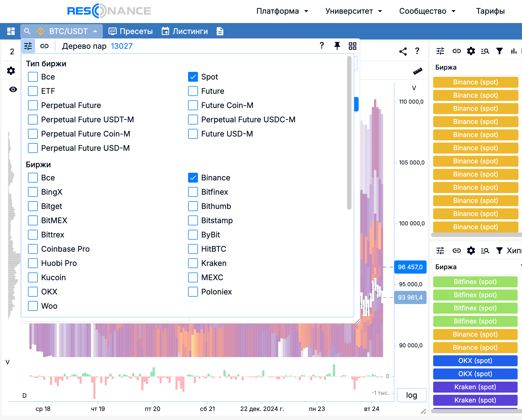The width and height of the screenshot is (522, 420).
Task: Expand the Платформа menu
Action: [282, 11]
